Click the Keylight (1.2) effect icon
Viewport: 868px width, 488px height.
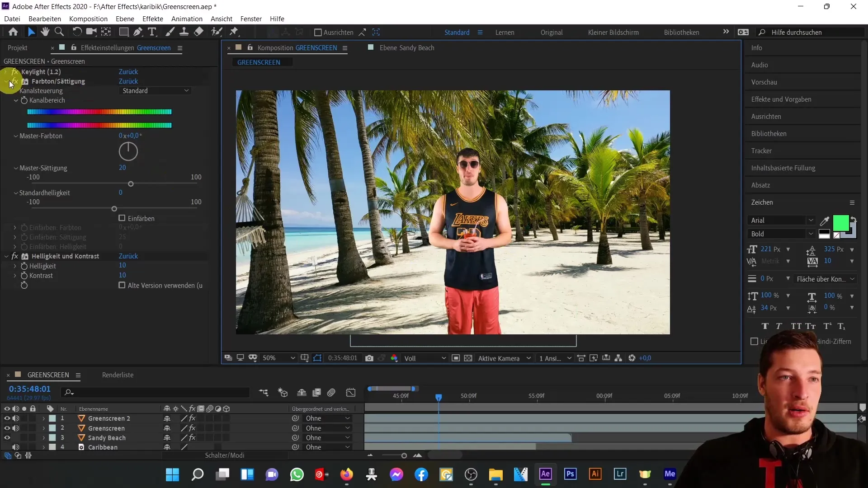pos(15,71)
